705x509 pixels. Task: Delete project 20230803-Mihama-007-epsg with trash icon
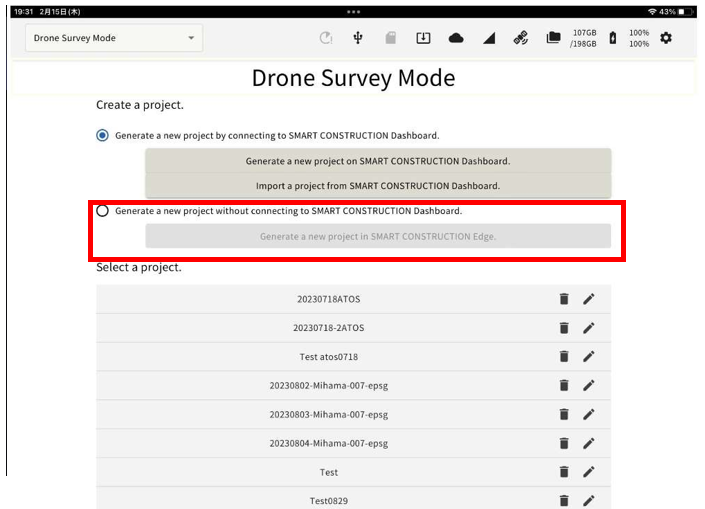click(564, 414)
